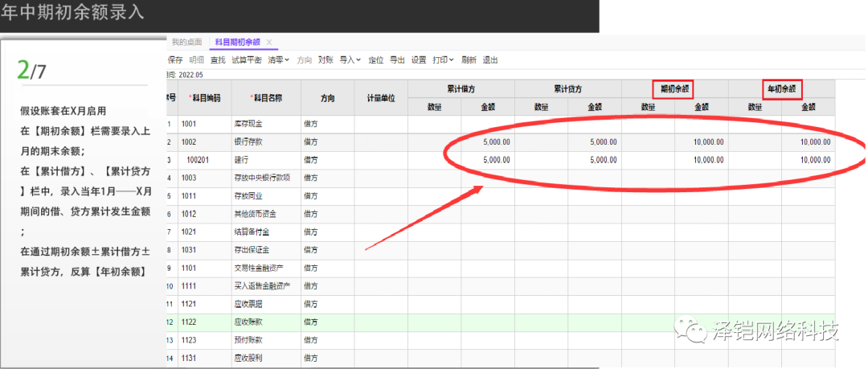Click the 期初余额 column header
The image size is (868, 369).
pyautogui.click(x=676, y=88)
